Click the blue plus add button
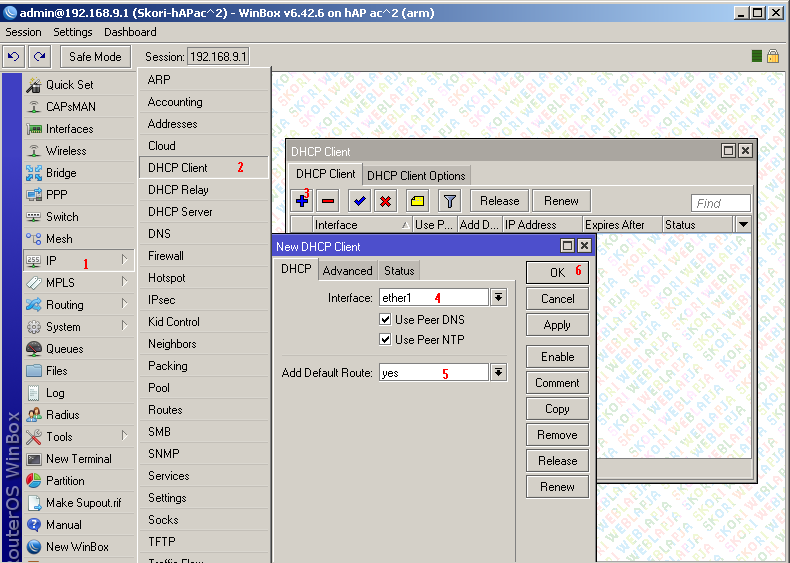Image resolution: width=790 pixels, height=563 pixels. tap(302, 201)
